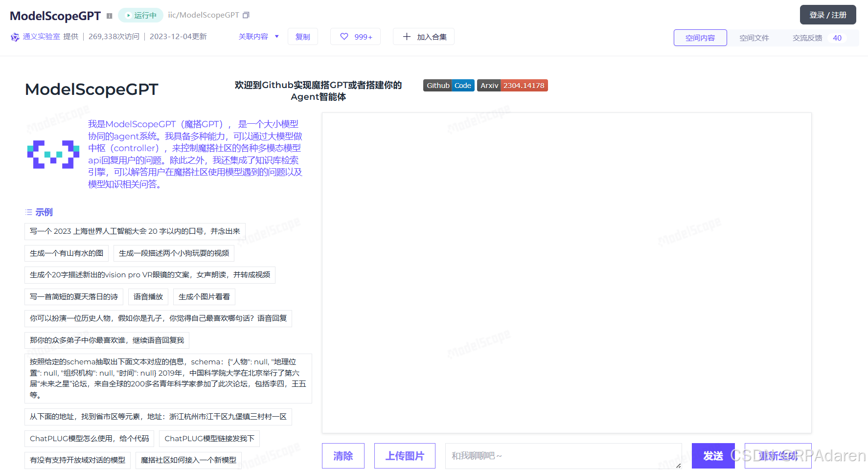Switch to the 空间内容 tab
This screenshot has width=868, height=470.
point(700,38)
